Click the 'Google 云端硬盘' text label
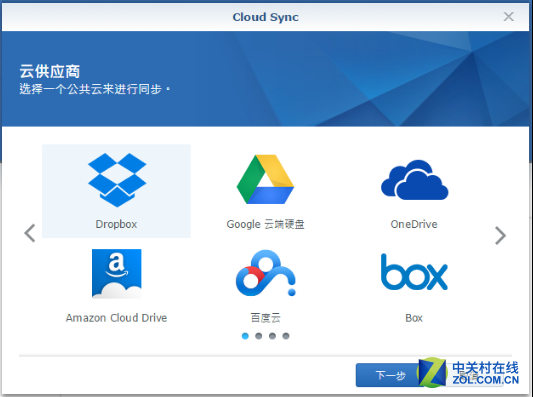 (x=265, y=224)
